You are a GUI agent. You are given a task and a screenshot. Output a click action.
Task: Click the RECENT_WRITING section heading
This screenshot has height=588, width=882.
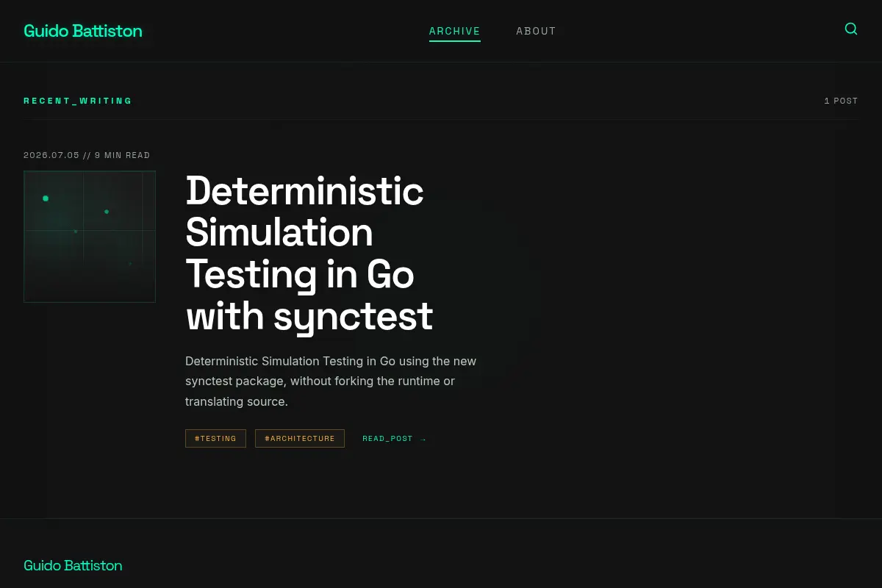click(78, 101)
